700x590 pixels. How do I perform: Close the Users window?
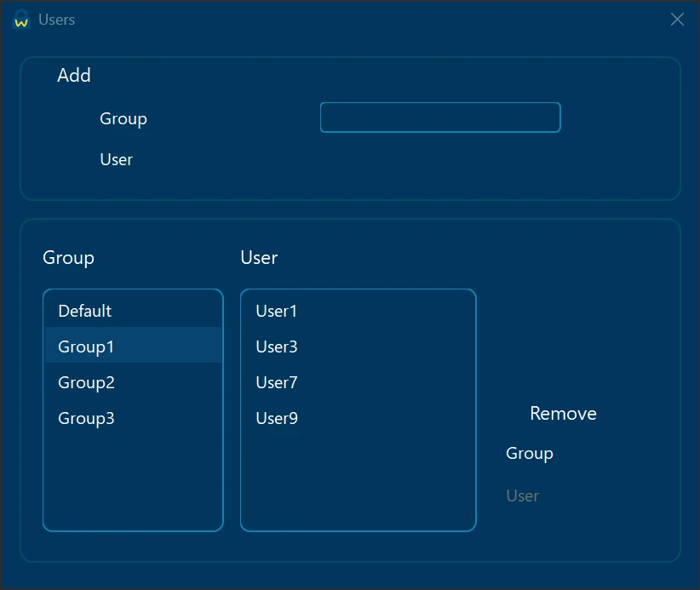(x=677, y=20)
